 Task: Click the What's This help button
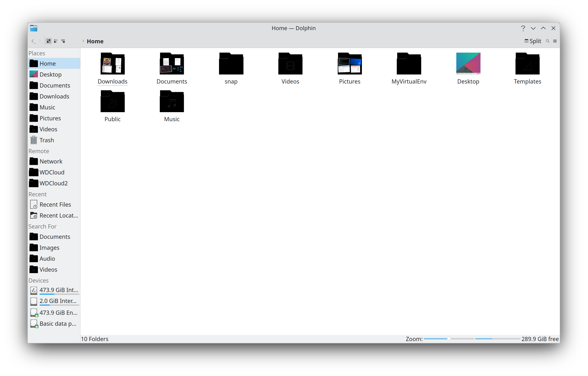(x=523, y=28)
